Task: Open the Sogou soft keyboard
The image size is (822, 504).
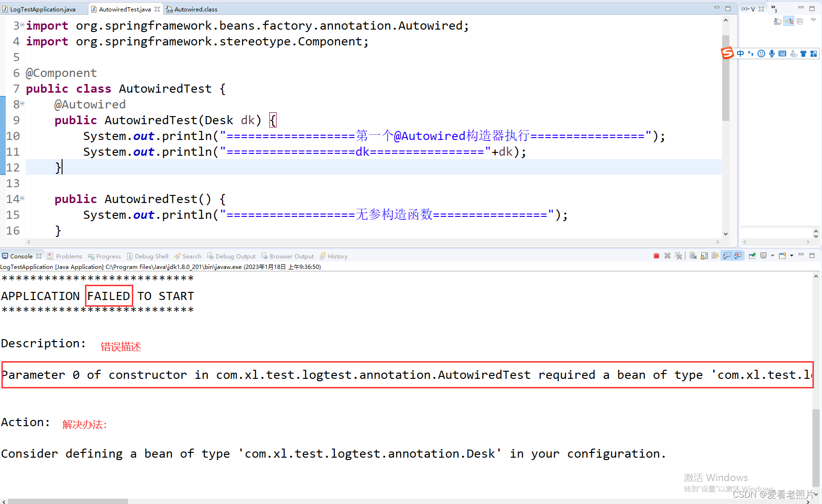Action: (782, 54)
